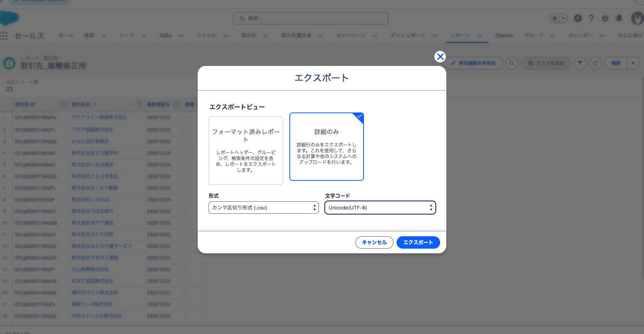
Task: Open the 形式 format dropdown
Action: (x=264, y=208)
